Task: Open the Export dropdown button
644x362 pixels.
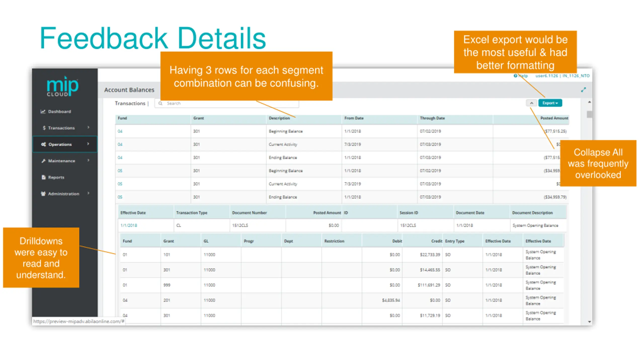Action: click(550, 103)
